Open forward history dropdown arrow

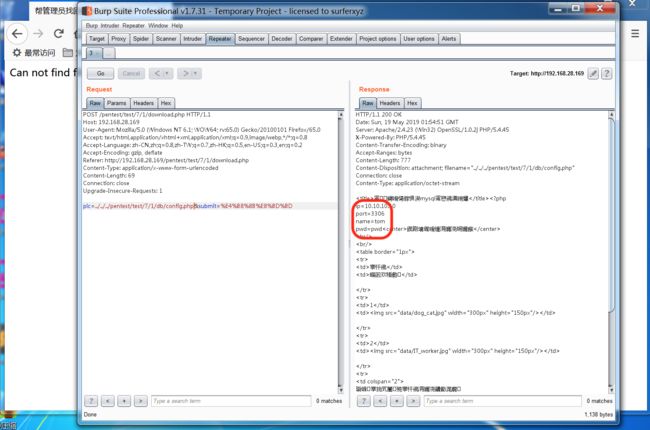click(x=196, y=73)
